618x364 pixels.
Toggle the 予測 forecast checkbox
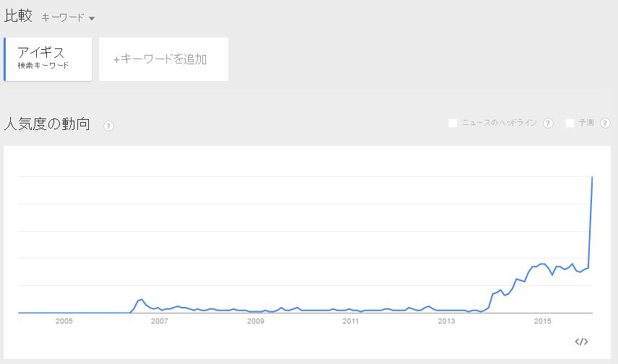pos(570,123)
